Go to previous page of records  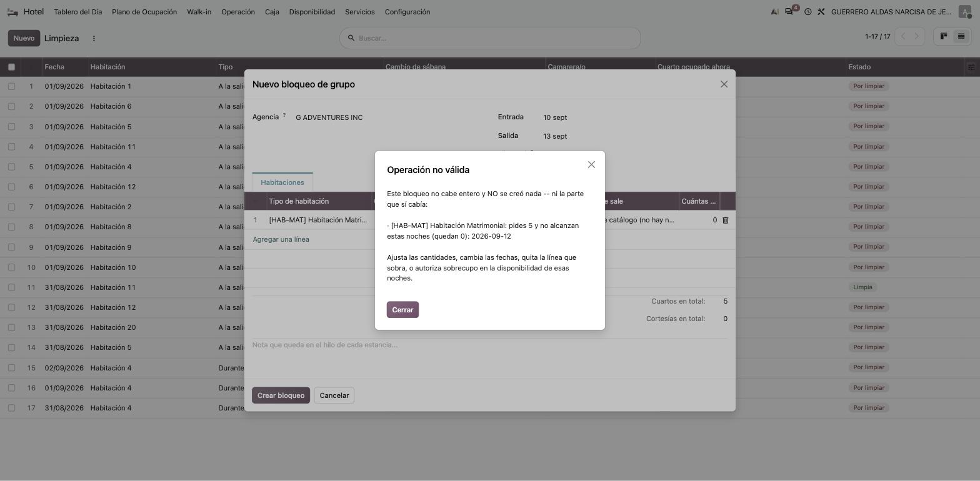pyautogui.click(x=902, y=36)
